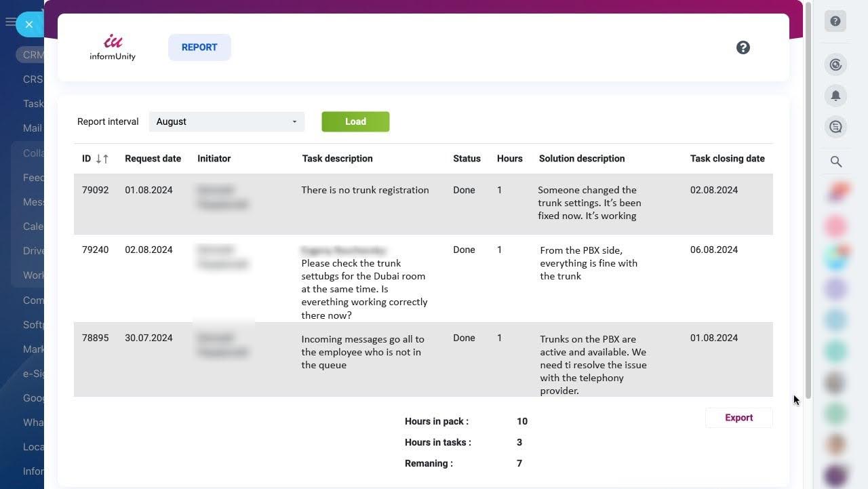Open the Report interval dropdown showing August
The height and width of the screenshot is (489, 868).
(226, 121)
